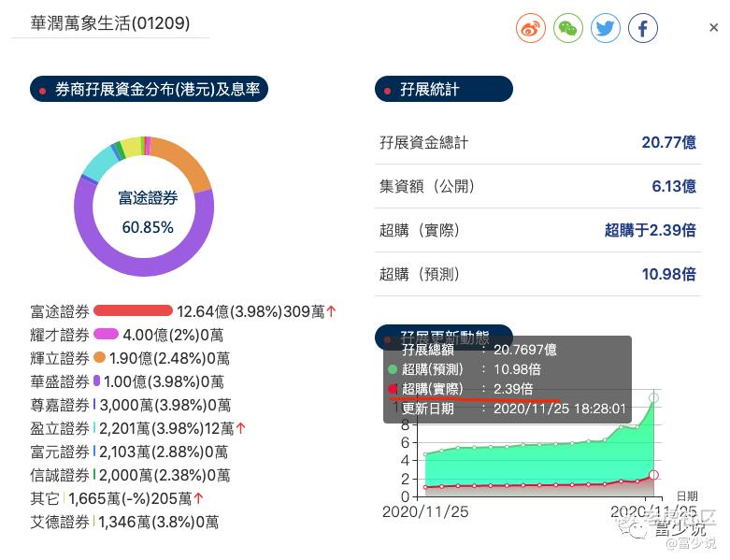Viewport: 730px width, 560px height.
Task: Select the 富途證券 broker row label
Action: coord(60,311)
